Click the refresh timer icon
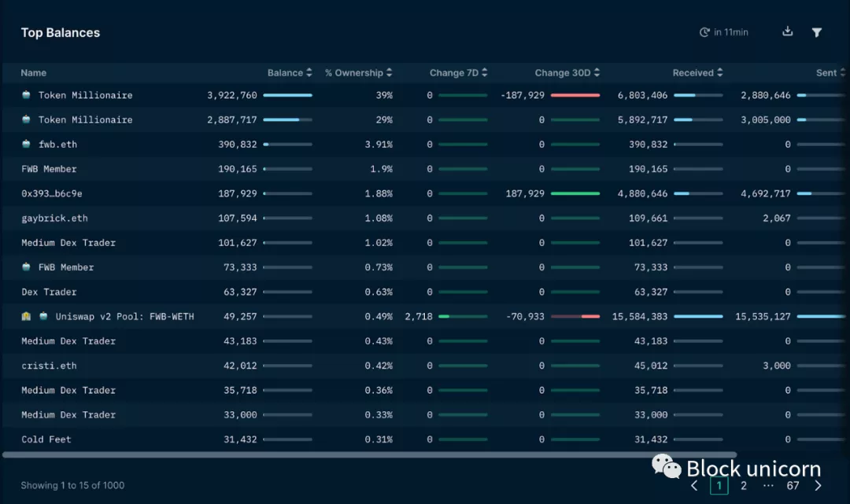Screen dimensions: 850x504 click(704, 32)
